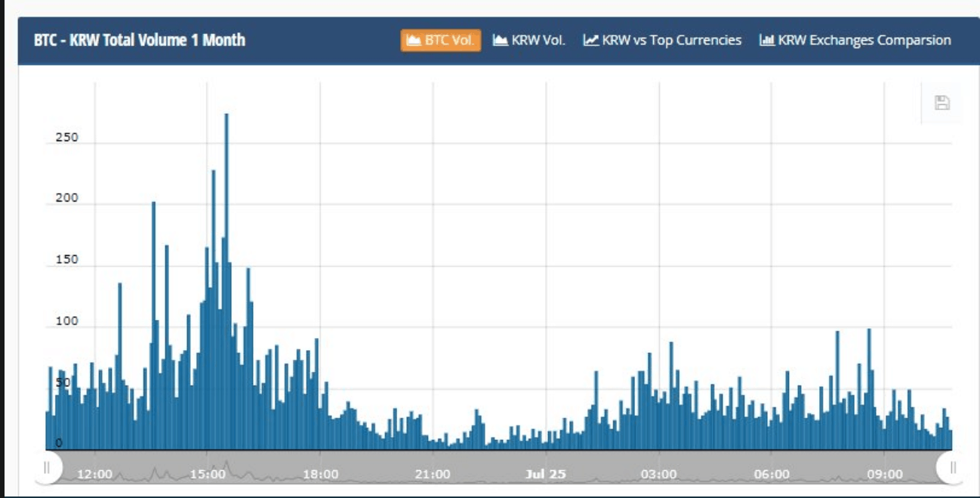Open KRW Exchanges Comparsion tab
This screenshot has width=980, height=498.
(x=855, y=40)
